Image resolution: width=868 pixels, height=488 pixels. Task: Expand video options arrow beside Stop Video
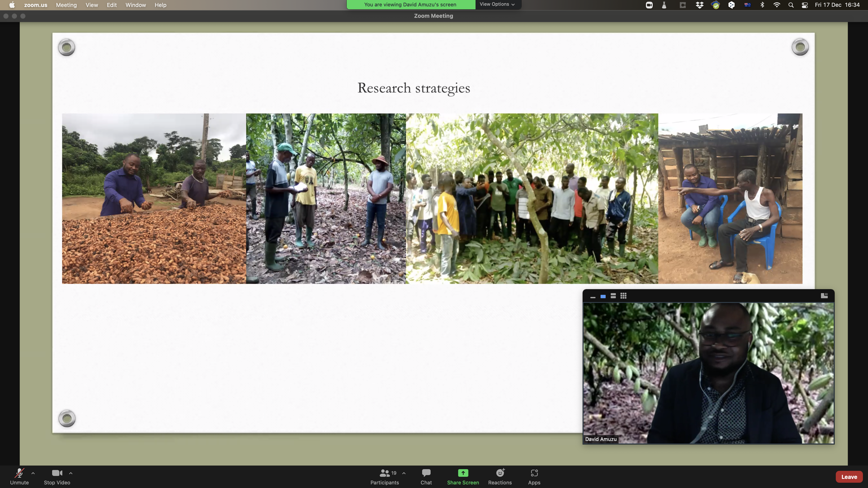coord(71,473)
